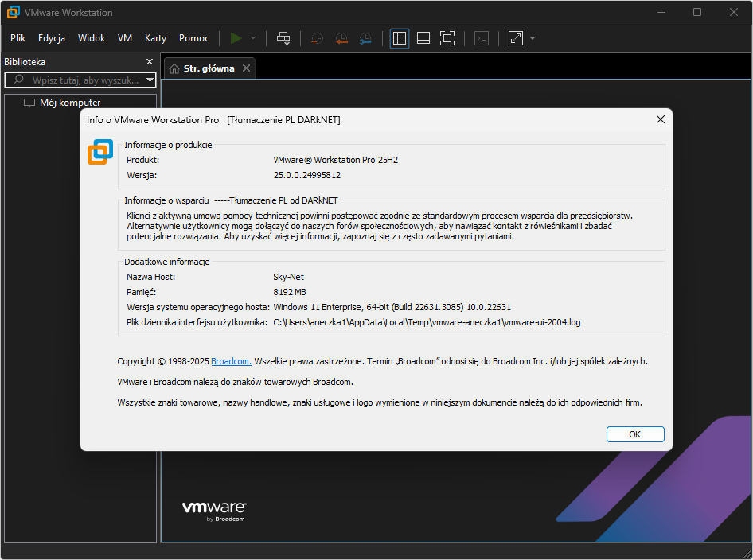Click the VMware Workstation title bar icon
The image size is (753, 560).
(x=14, y=13)
